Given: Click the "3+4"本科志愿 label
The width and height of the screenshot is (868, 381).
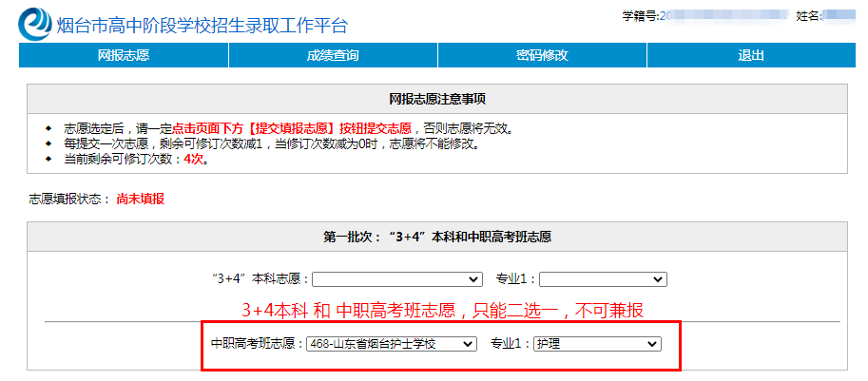Looking at the screenshot, I should click(x=261, y=279).
